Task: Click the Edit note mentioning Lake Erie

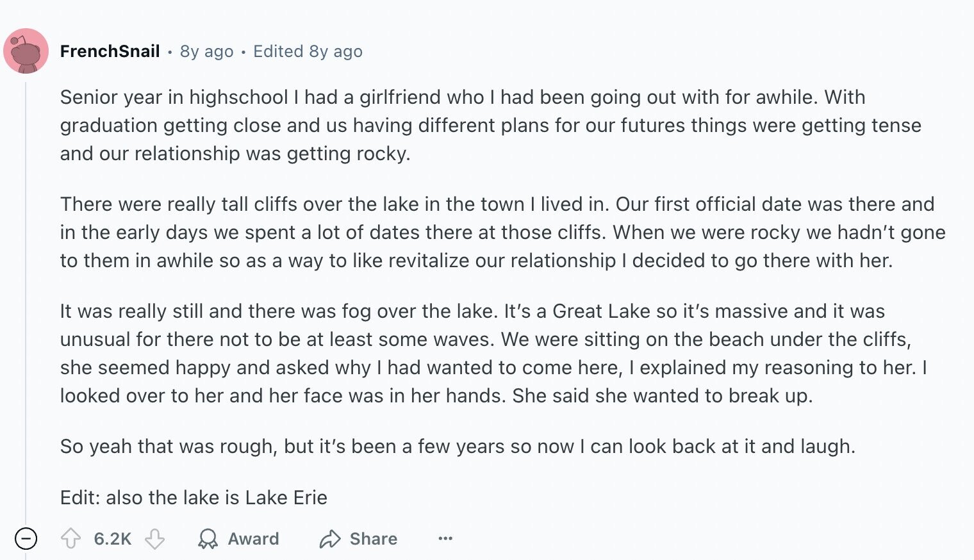Action: click(194, 498)
